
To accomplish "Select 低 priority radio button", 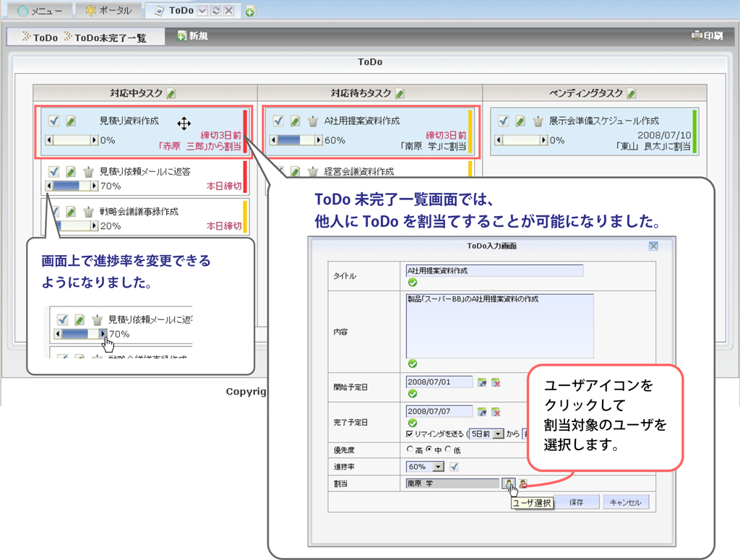I will click(448, 449).
